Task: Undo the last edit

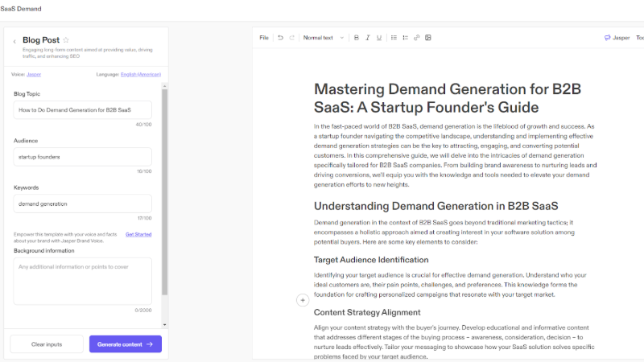Action: [280, 38]
